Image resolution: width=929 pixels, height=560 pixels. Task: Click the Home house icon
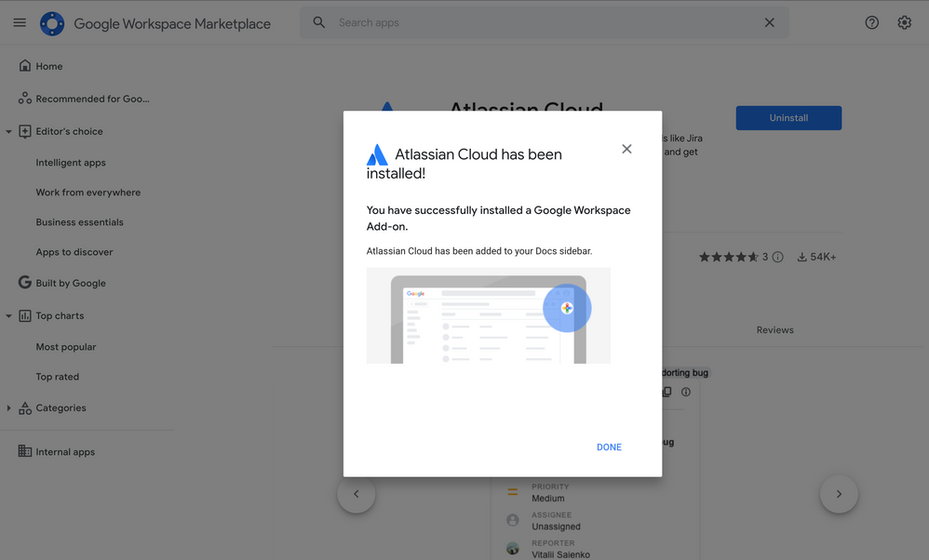tap(25, 66)
